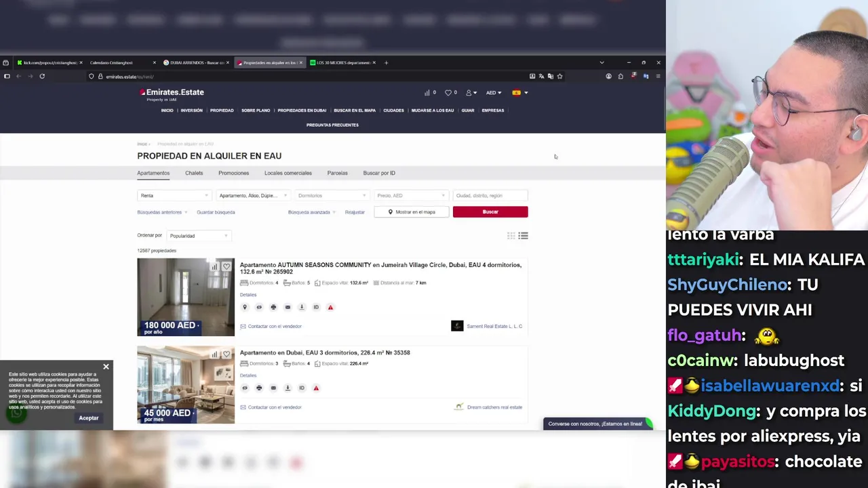Click the Ciudad, distrito, región field
The image size is (868, 488).
coord(490,195)
